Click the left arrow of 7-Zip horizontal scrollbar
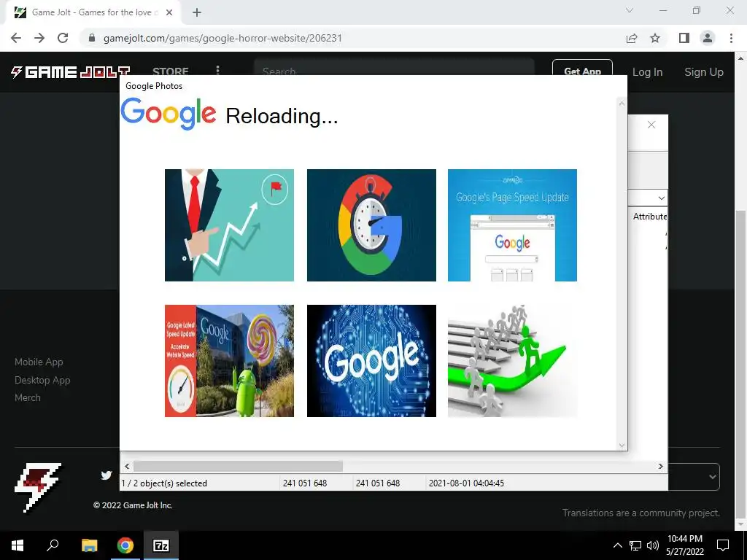The width and height of the screenshot is (747, 560). point(127,466)
